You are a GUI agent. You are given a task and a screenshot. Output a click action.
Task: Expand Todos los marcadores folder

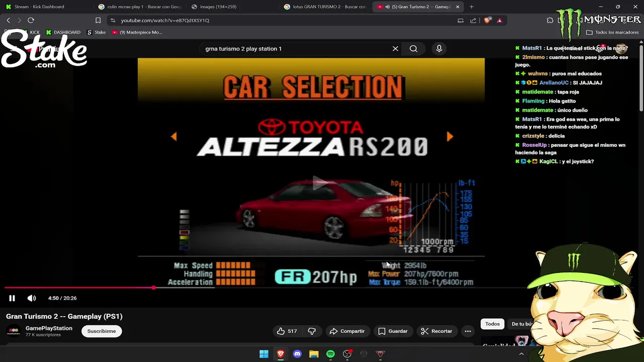tap(612, 32)
